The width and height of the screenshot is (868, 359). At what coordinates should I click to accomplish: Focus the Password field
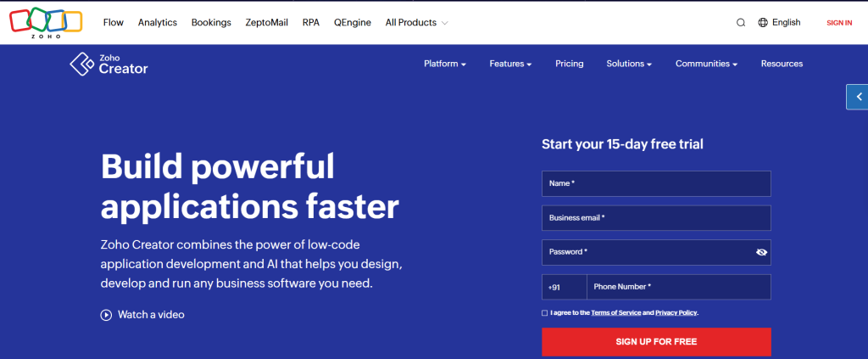[656, 252]
